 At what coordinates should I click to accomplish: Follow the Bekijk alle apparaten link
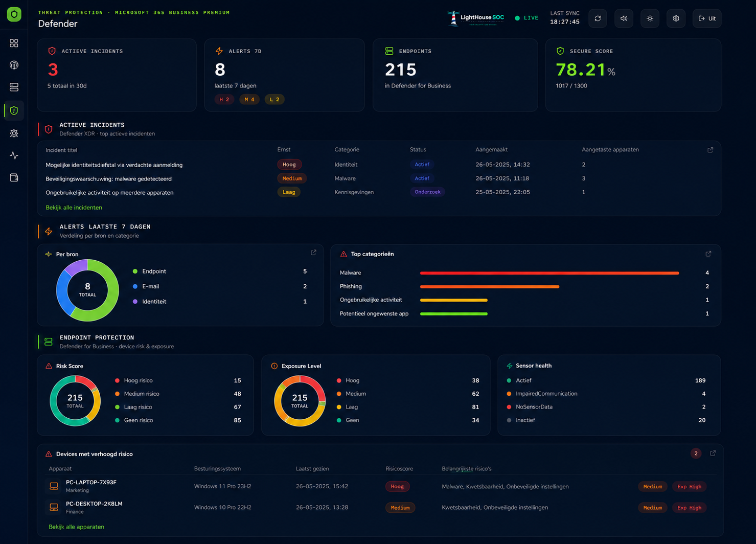pyautogui.click(x=76, y=527)
